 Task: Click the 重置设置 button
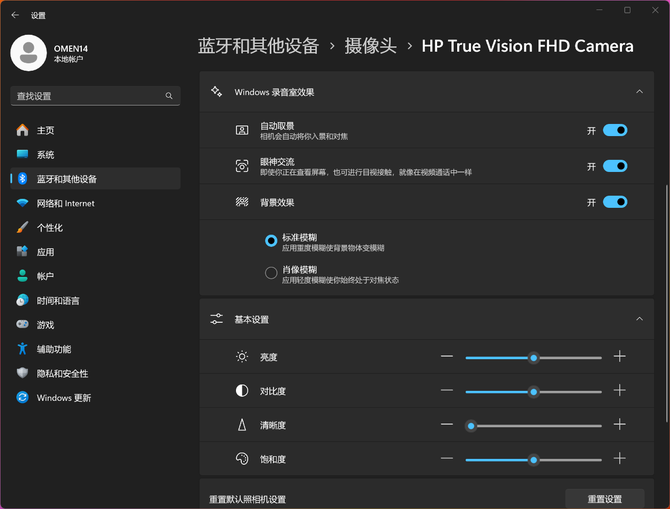point(605,499)
